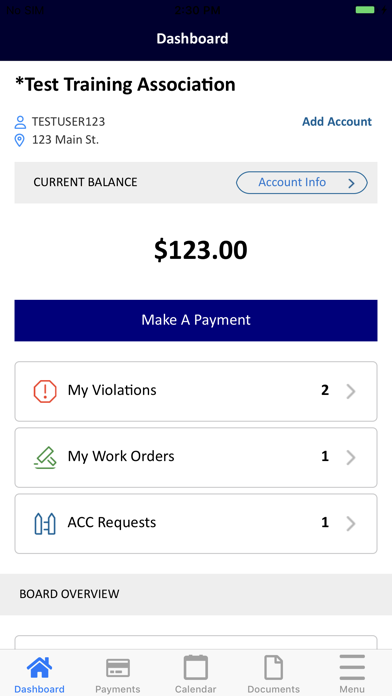Select the My Violations row label
Viewport: 392px width, 696px height.
[112, 390]
